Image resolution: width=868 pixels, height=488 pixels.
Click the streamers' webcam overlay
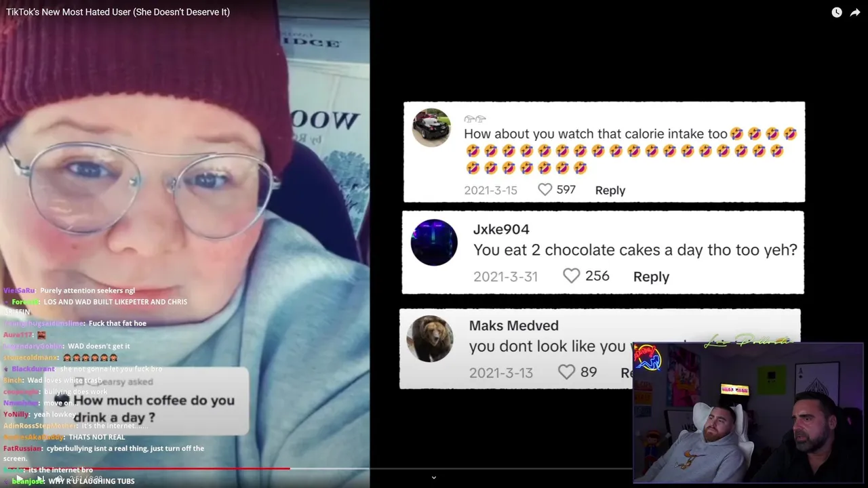point(749,412)
